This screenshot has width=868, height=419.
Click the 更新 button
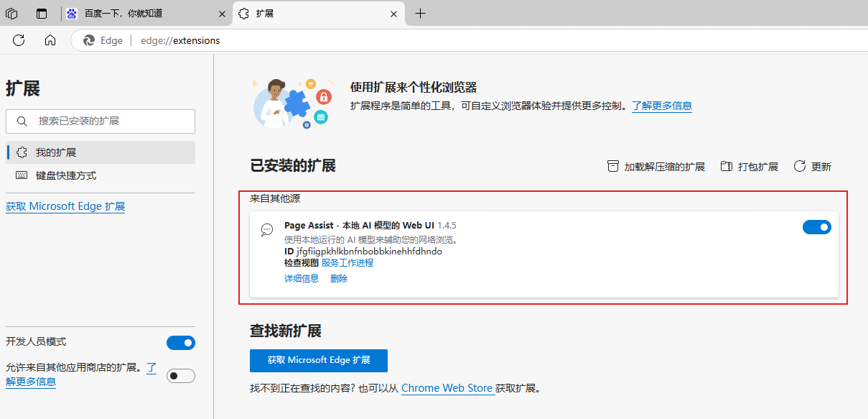click(813, 167)
